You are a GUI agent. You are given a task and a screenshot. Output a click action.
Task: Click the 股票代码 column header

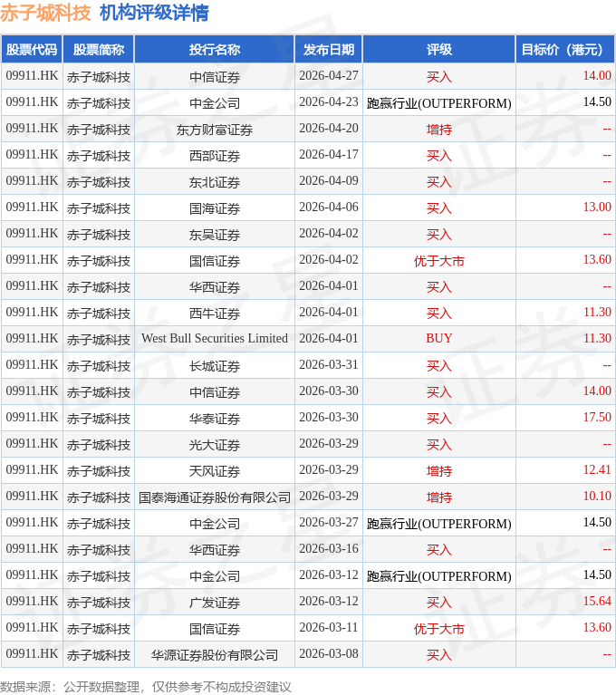(x=32, y=50)
